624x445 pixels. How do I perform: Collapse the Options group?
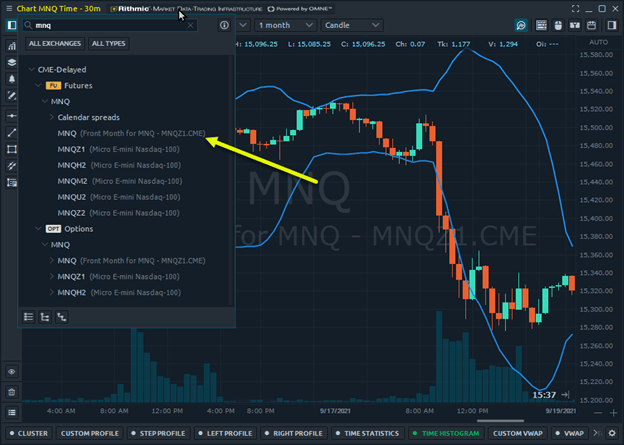pos(38,229)
